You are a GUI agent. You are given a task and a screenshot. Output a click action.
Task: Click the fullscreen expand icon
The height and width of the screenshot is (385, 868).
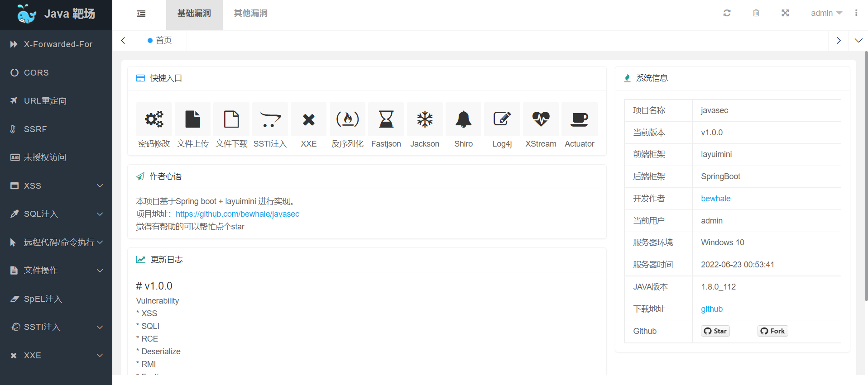coord(785,13)
